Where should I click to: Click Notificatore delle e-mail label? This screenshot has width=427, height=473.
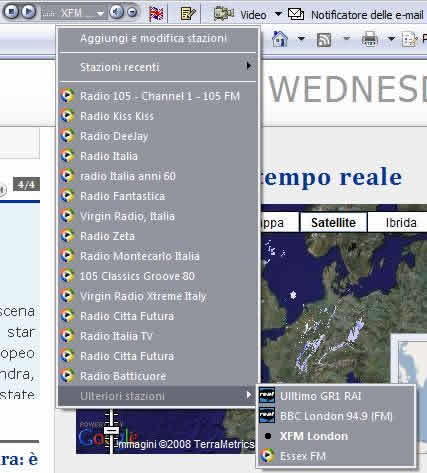point(367,15)
